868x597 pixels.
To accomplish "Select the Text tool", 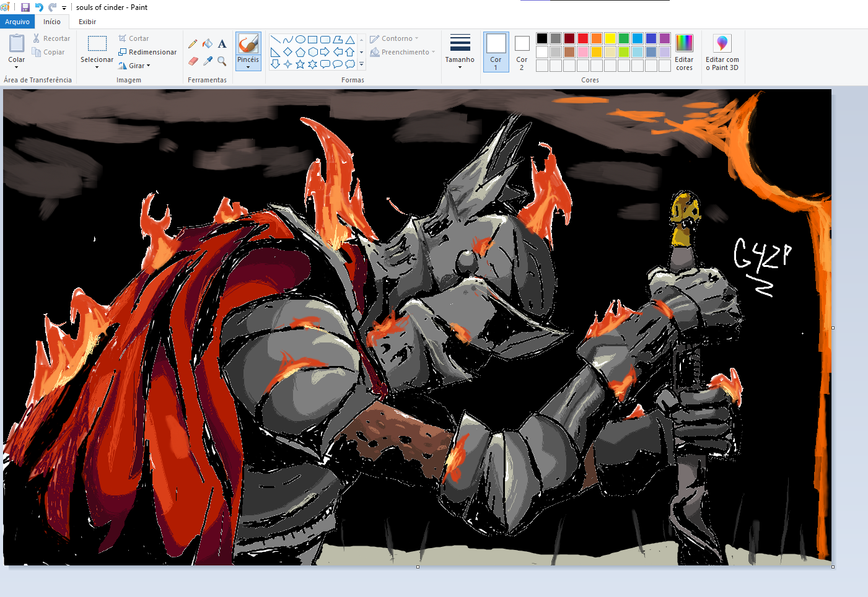I will tap(222, 44).
